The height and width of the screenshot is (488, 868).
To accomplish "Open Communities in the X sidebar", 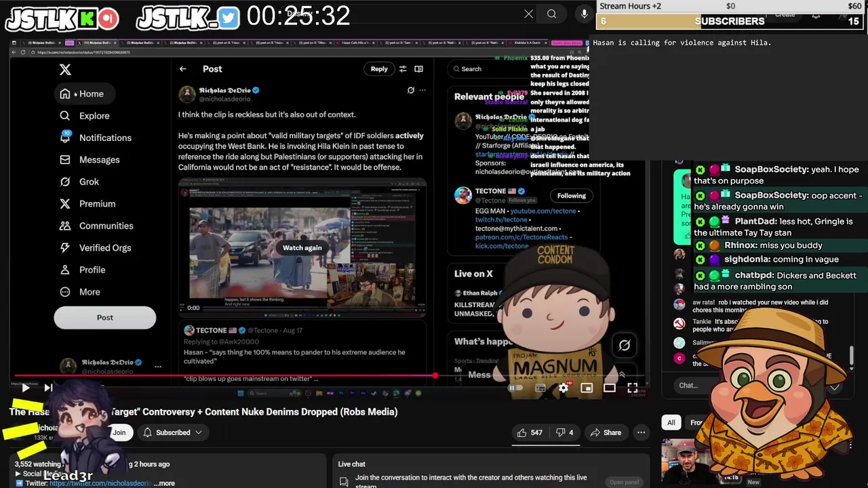I will click(x=96, y=226).
